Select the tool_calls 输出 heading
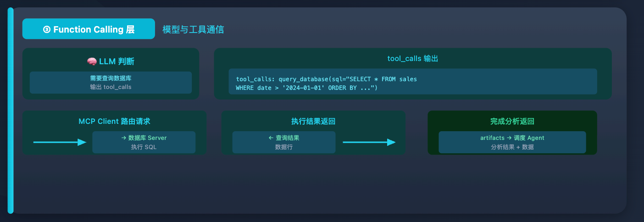Screen dimensions: 644x222 412,59
